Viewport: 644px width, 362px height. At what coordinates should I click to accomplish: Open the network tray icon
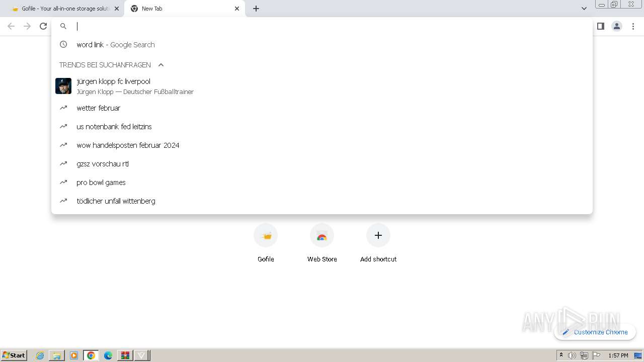[584, 355]
